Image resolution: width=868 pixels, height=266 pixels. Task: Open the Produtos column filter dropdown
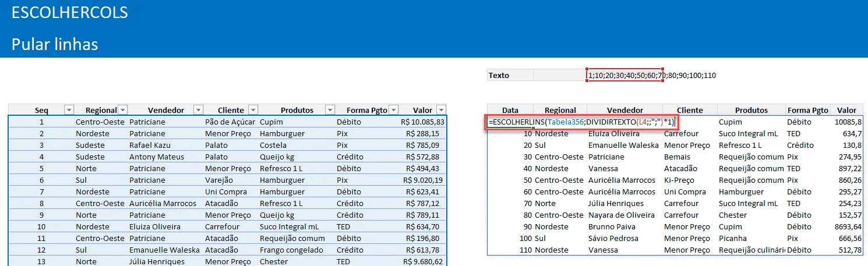[330, 110]
